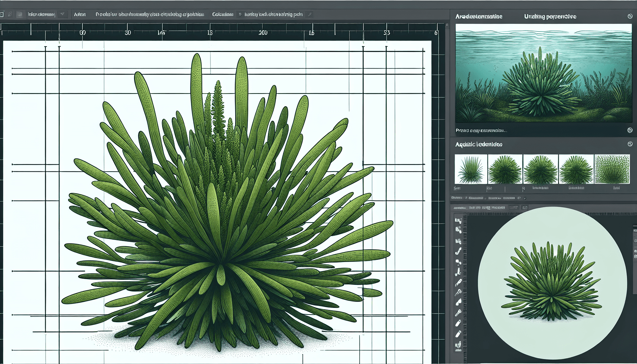The image size is (637, 364).
Task: Select the diagonal pen tool in preview toolbar
Action: click(458, 283)
